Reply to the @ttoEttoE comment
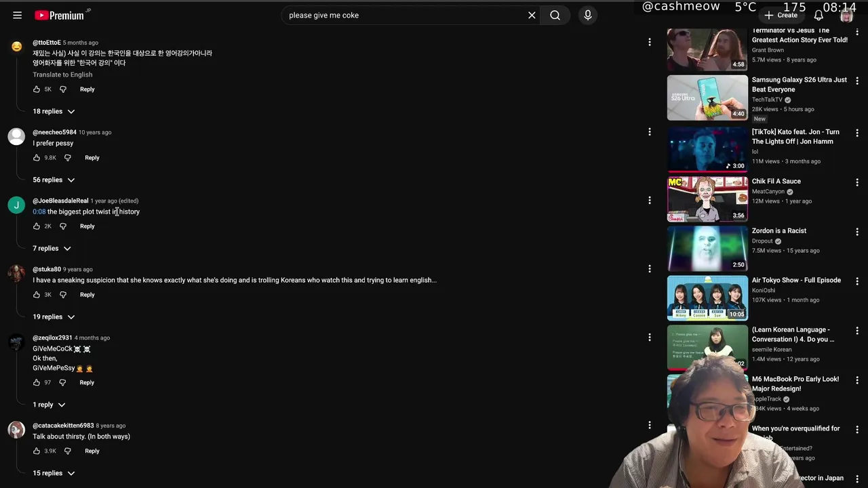 tap(87, 89)
